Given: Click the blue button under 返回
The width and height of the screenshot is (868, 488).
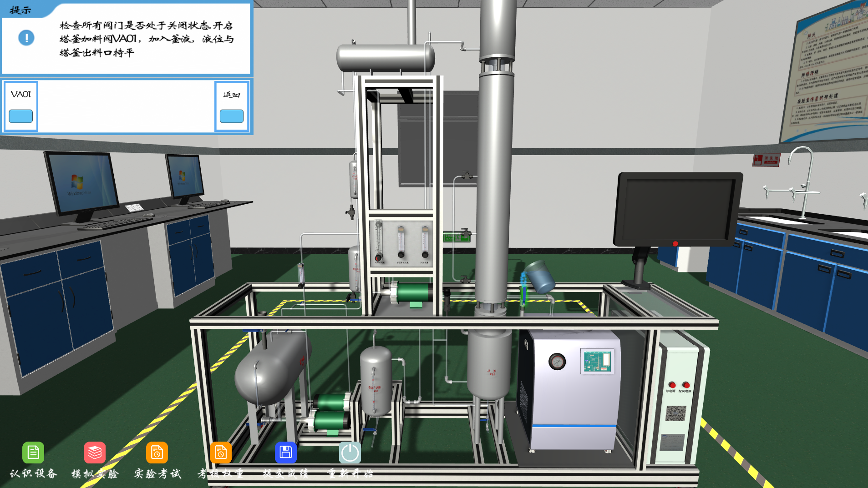Looking at the screenshot, I should pyautogui.click(x=232, y=116).
